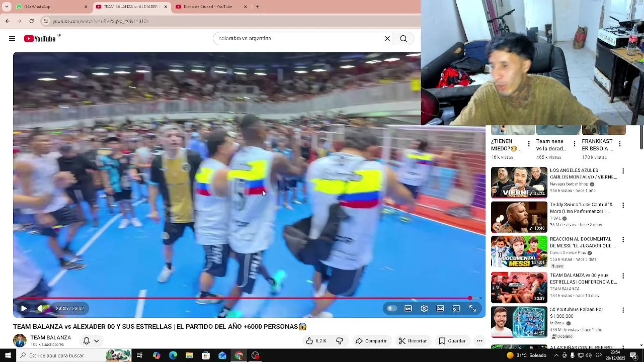Dislike the video with thumbs down
This screenshot has height=362, width=644.
coord(340,341)
